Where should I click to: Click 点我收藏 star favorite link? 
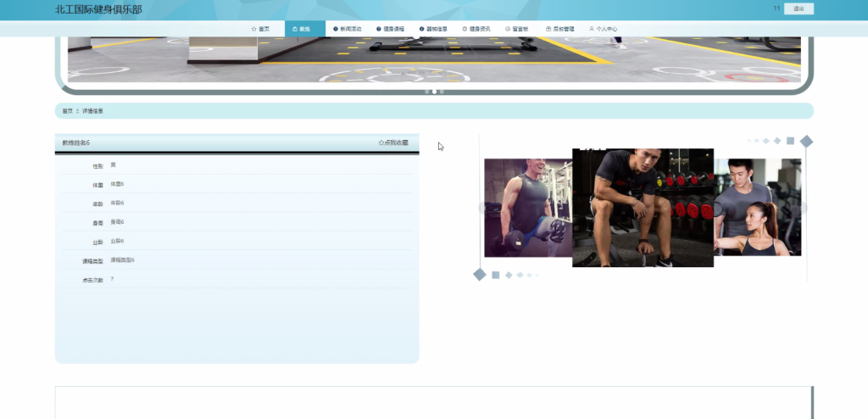click(393, 142)
